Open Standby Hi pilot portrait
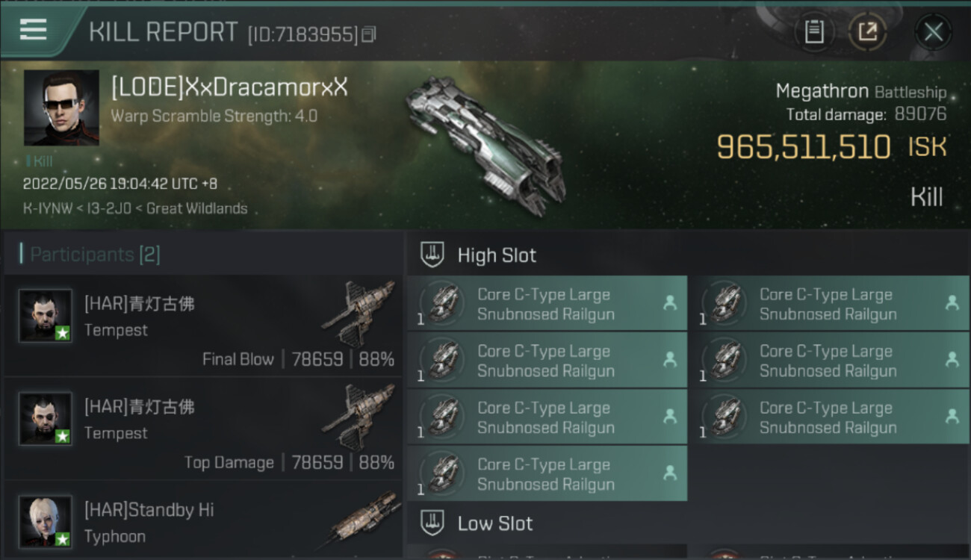The width and height of the screenshot is (971, 560). tap(46, 522)
